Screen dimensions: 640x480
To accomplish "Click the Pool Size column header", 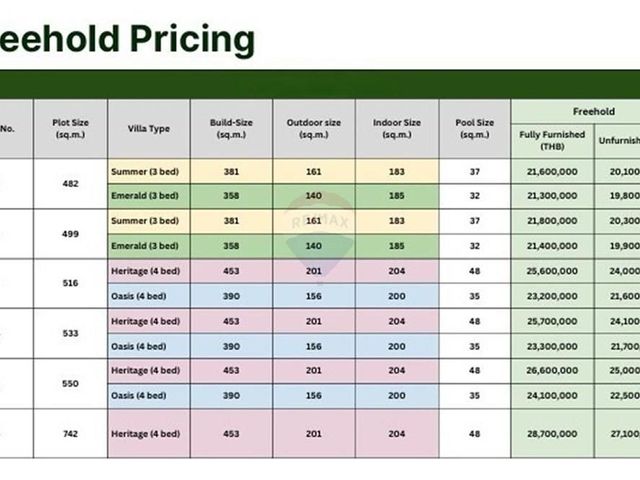I will (475, 129).
